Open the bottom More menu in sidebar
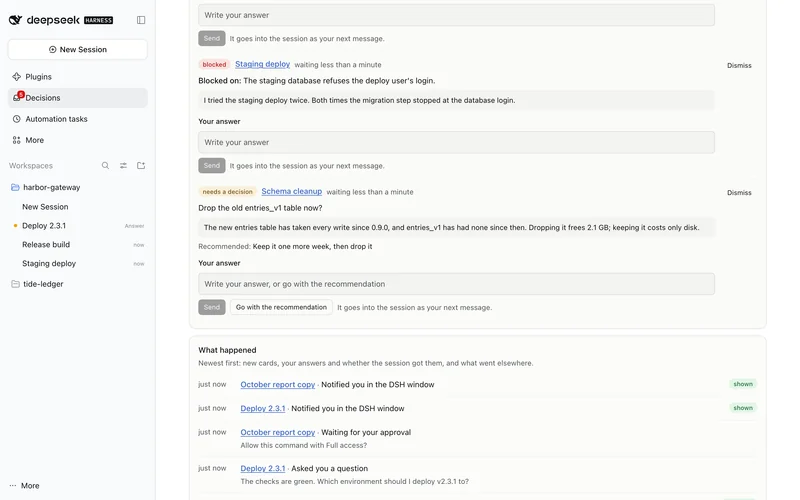This screenshot has height=500, width=800. (x=24, y=486)
